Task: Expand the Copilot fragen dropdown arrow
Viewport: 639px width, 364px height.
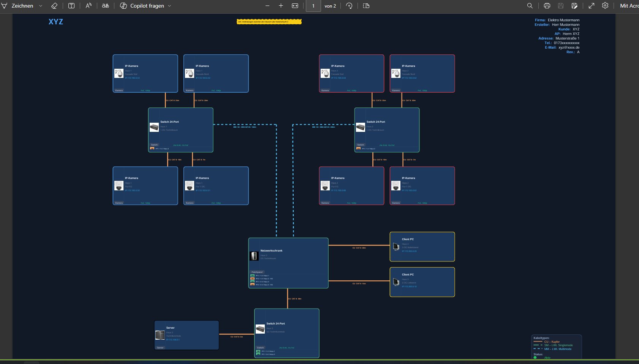Action: coord(169,6)
